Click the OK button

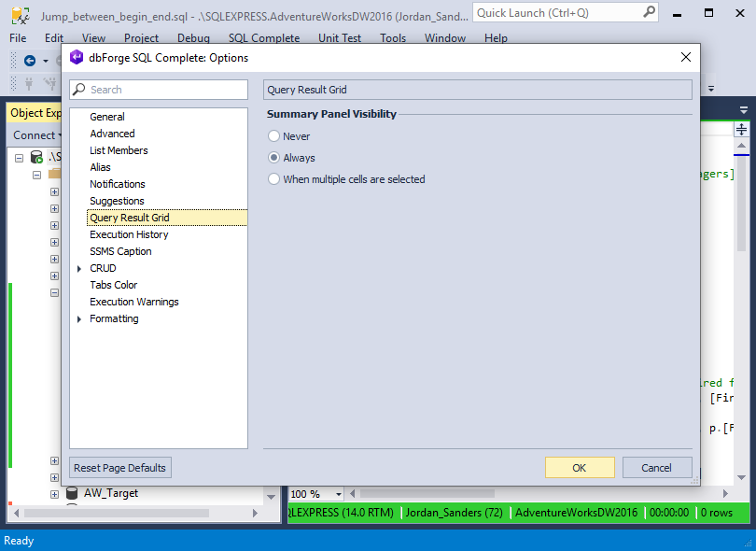[580, 468]
